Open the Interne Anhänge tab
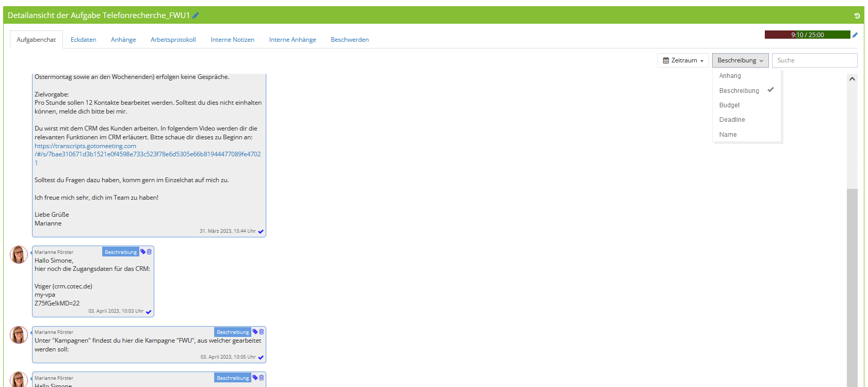The height and width of the screenshot is (387, 868). (293, 40)
